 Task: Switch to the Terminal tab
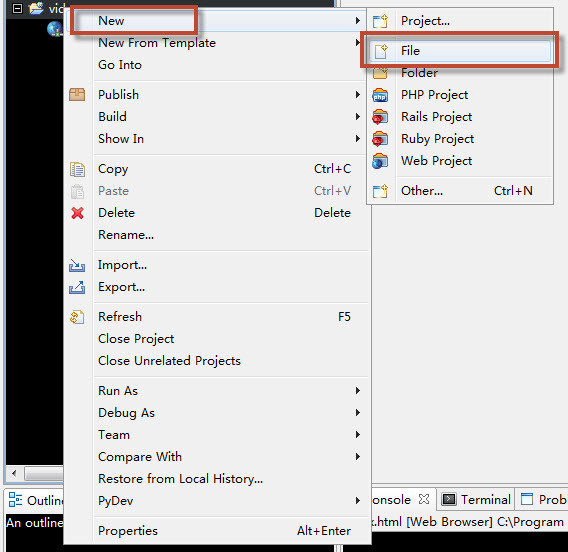(476, 500)
